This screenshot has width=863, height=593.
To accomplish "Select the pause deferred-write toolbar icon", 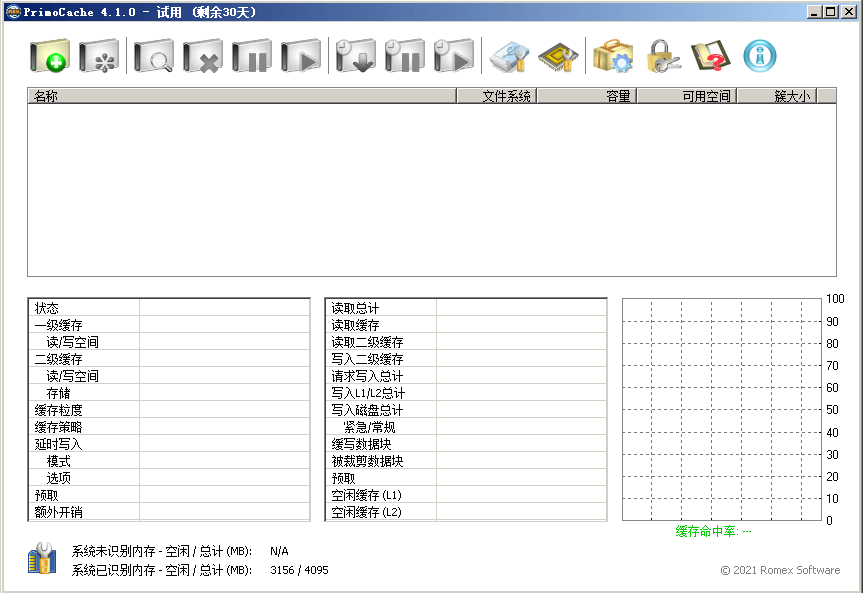I will (403, 56).
